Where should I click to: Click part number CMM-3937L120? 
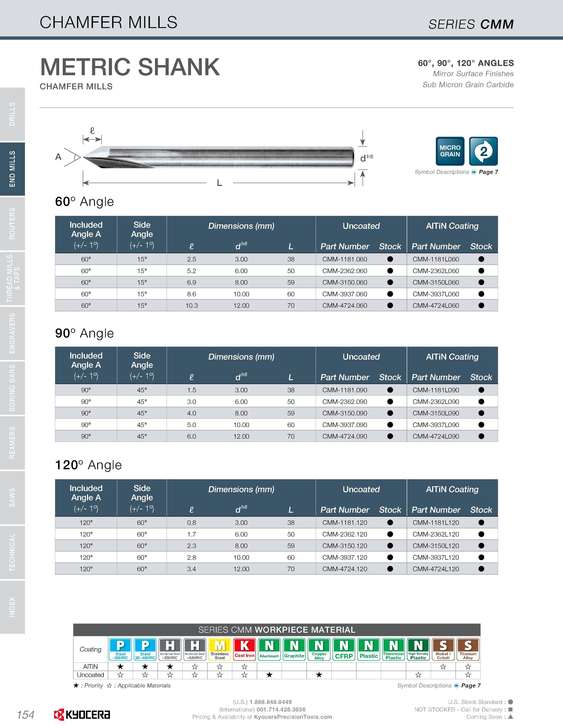[x=436, y=557]
